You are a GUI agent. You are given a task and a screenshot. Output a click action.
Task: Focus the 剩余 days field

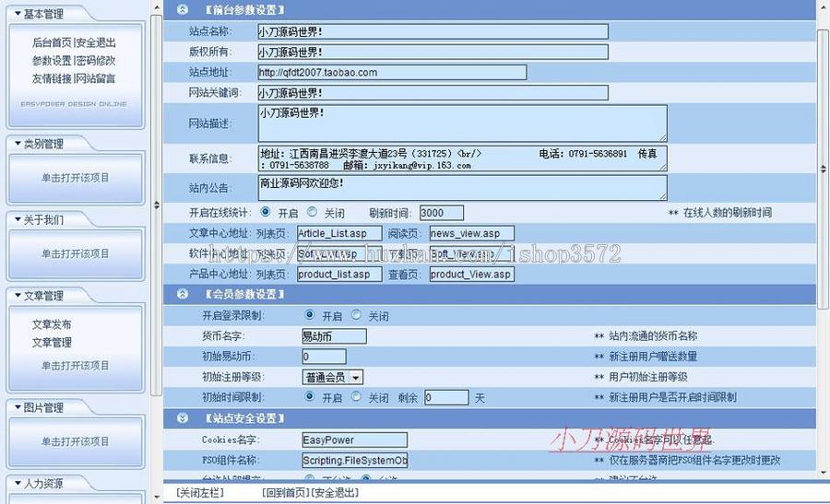tap(446, 397)
